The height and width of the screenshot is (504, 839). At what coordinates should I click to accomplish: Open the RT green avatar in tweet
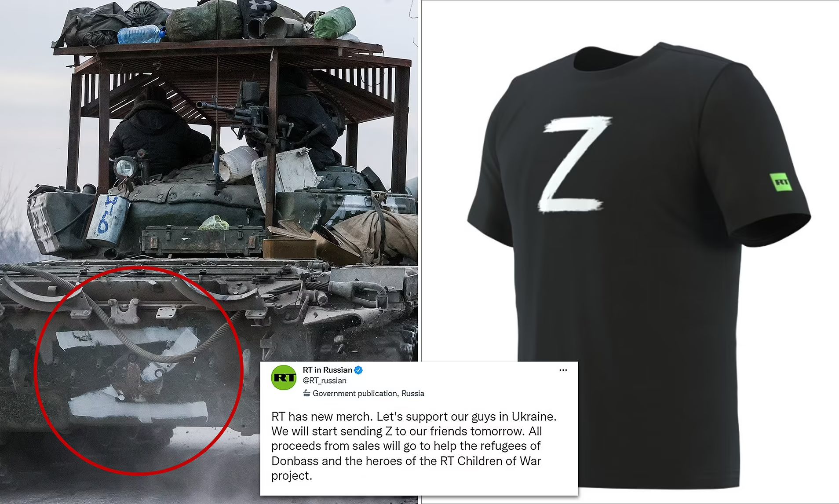[284, 377]
